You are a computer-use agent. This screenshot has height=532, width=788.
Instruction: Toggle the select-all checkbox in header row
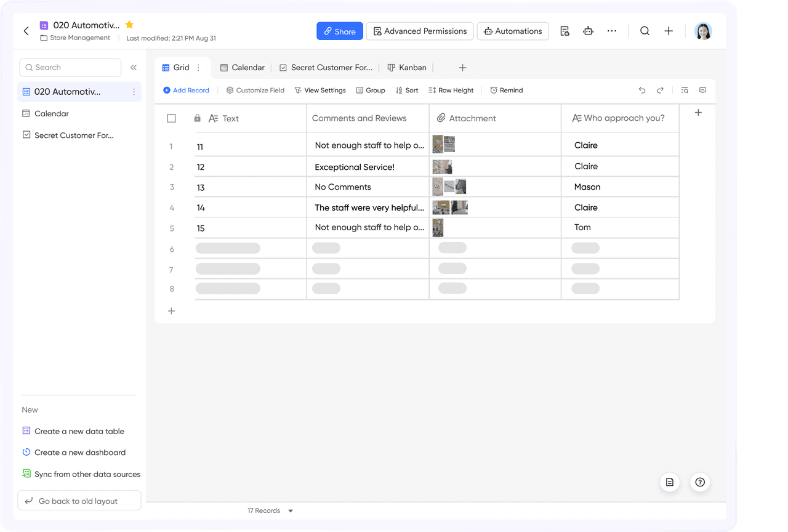coord(172,118)
